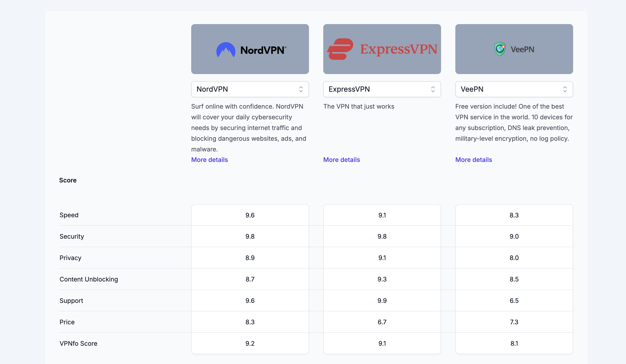The height and width of the screenshot is (364, 626).
Task: Click ExpressVPN's Privacy score 9.1
Action: 382,258
